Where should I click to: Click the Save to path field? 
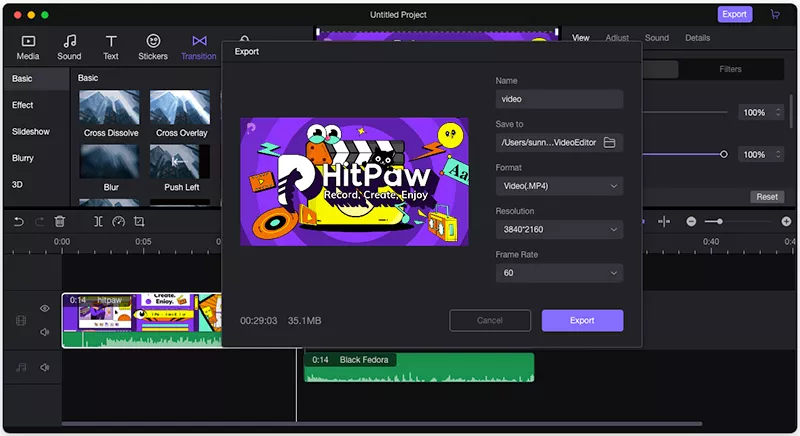[559, 142]
